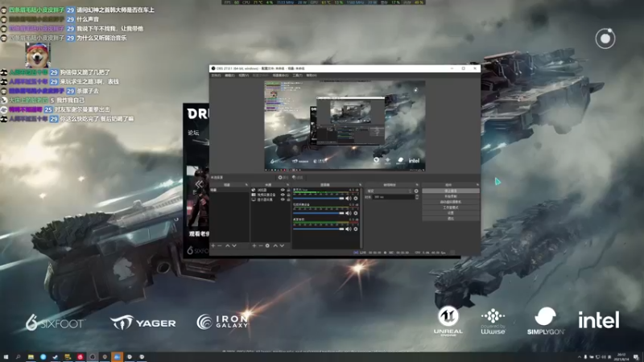Viewport: 644px width, 362px height.
Task: Open the Edit menu in OBS
Action: [230, 76]
